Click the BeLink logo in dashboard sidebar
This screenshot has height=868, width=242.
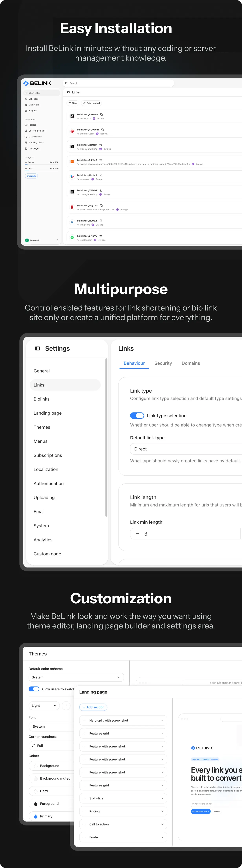(x=38, y=83)
